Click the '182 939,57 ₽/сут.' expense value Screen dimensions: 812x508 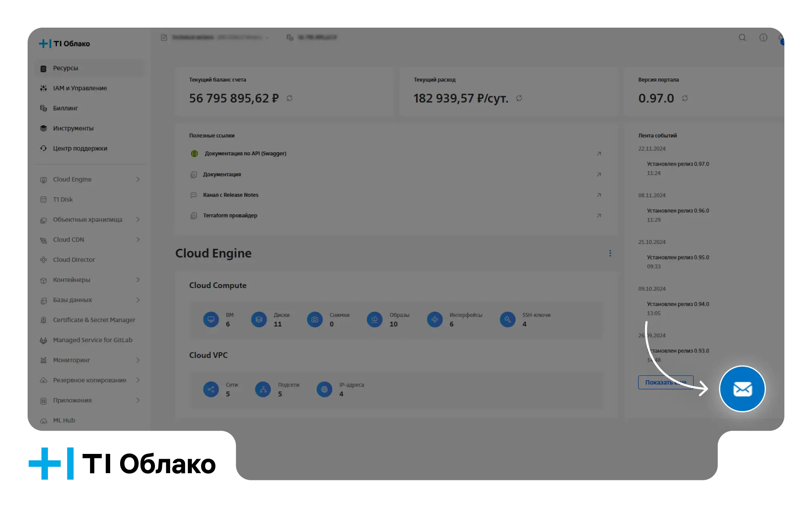click(x=461, y=98)
